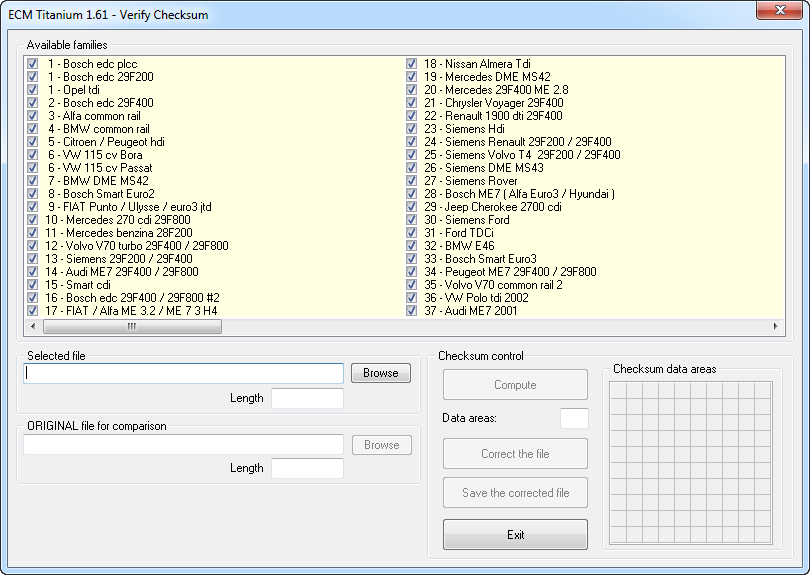Click the Selected file Length field

[307, 398]
